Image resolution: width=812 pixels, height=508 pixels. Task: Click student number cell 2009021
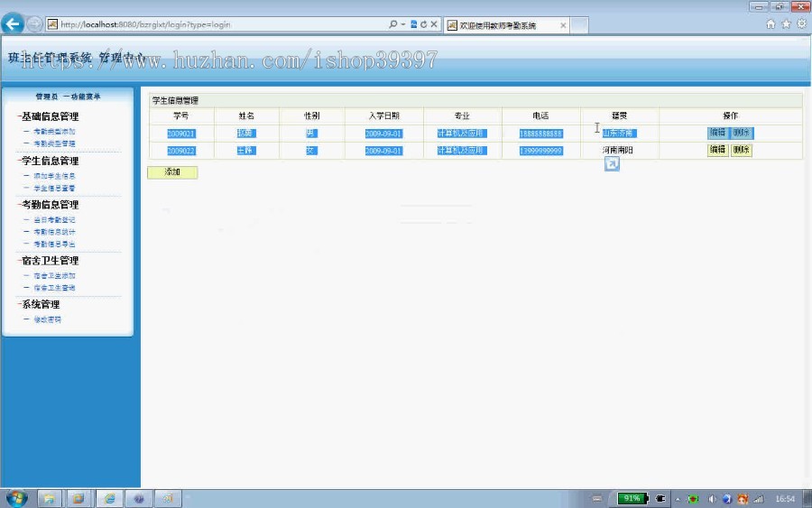tap(180, 134)
